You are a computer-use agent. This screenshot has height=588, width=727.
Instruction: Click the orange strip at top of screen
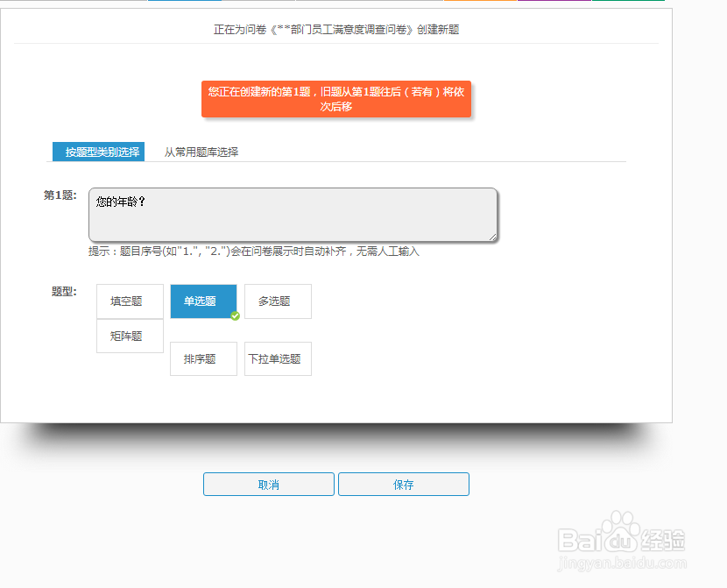tap(482, 2)
